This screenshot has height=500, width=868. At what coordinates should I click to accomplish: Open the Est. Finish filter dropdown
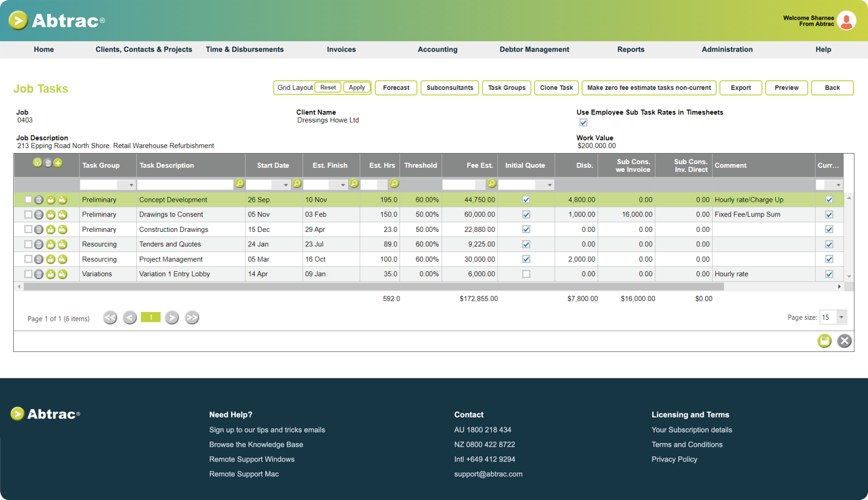[x=343, y=185]
